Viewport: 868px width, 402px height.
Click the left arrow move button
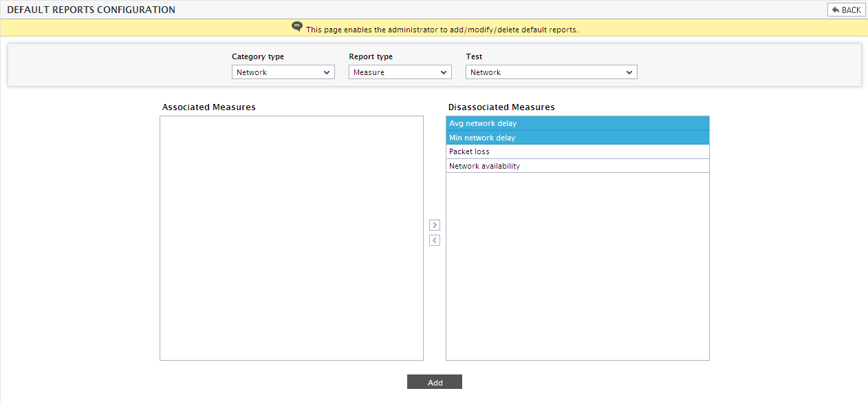[435, 240]
